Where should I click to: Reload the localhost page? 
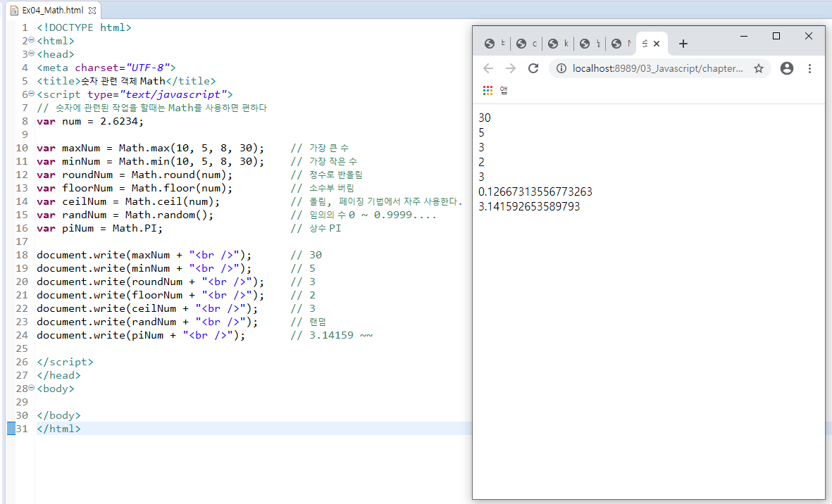coord(533,68)
